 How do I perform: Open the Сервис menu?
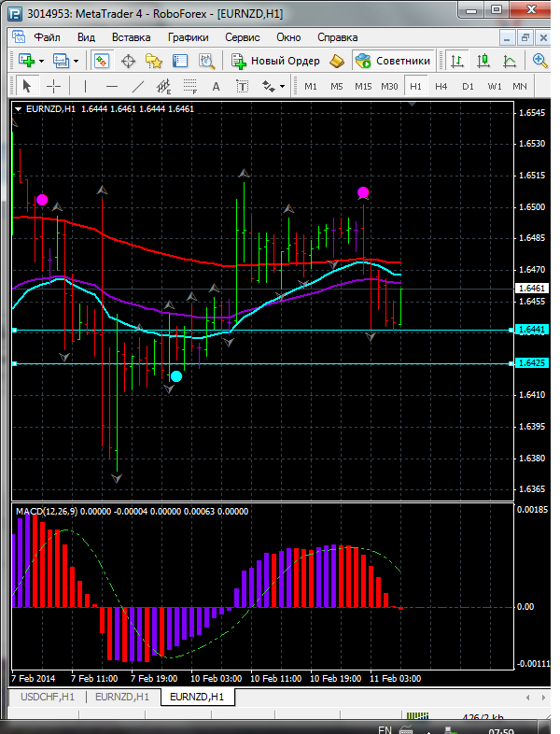pyautogui.click(x=243, y=37)
